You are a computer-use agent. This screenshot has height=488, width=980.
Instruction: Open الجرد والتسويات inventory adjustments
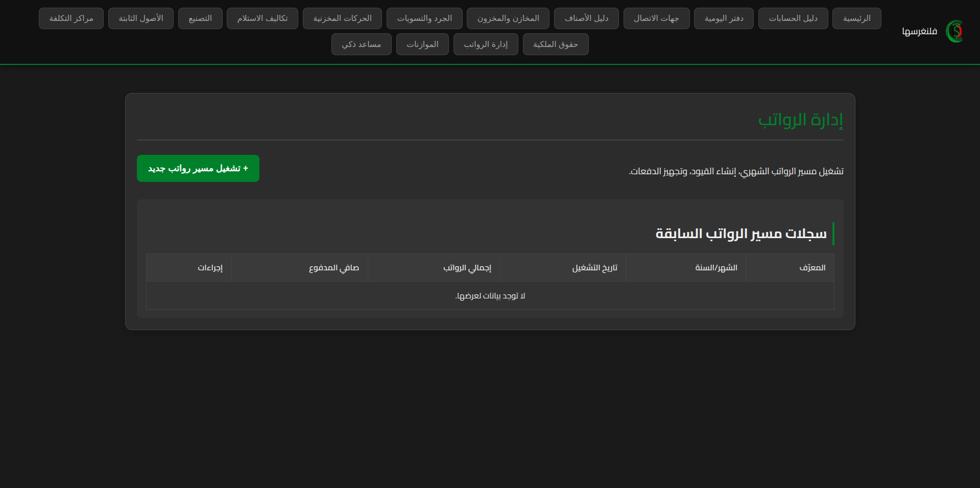pos(424,18)
